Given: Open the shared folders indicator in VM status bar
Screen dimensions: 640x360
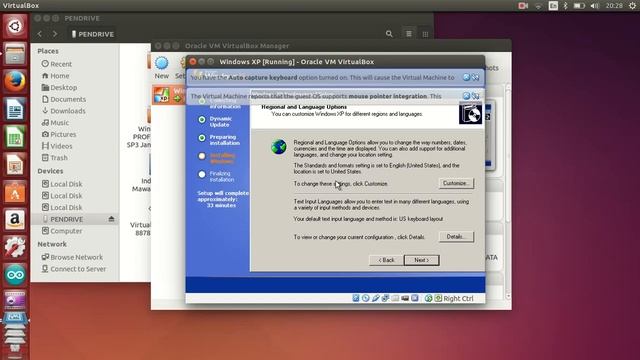Looking at the screenshot, I should [x=395, y=298].
